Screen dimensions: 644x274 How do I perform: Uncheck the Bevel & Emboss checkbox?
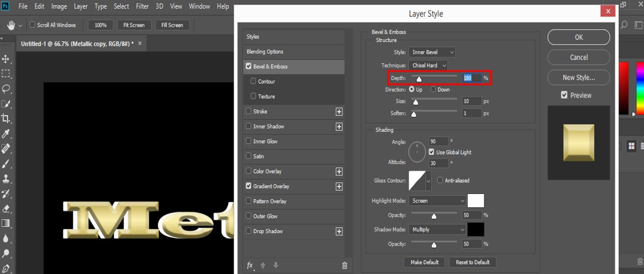pyautogui.click(x=248, y=66)
